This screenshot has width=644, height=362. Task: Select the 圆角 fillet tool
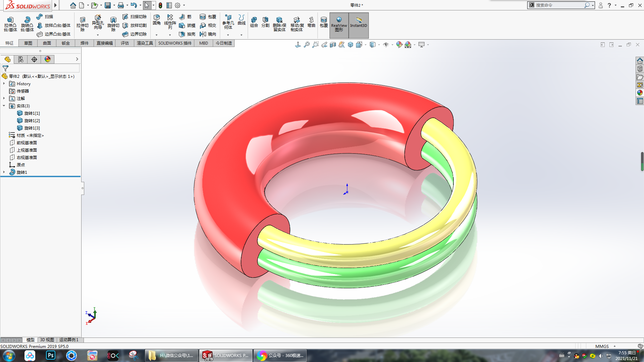tap(156, 20)
